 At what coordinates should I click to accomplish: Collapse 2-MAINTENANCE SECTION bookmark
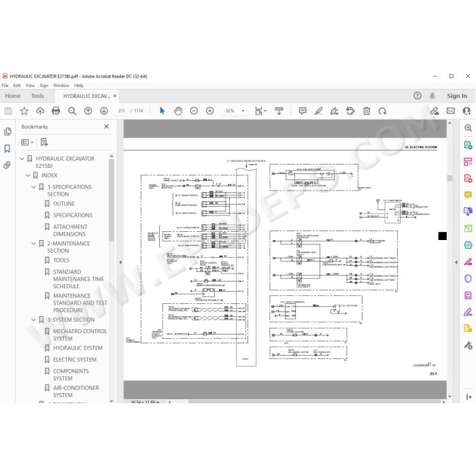pyautogui.click(x=34, y=243)
